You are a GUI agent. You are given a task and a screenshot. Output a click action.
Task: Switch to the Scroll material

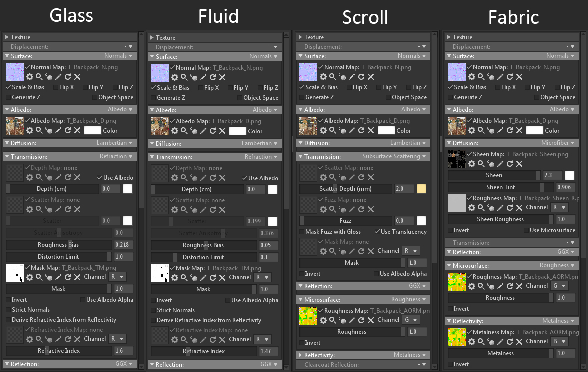coord(365,16)
